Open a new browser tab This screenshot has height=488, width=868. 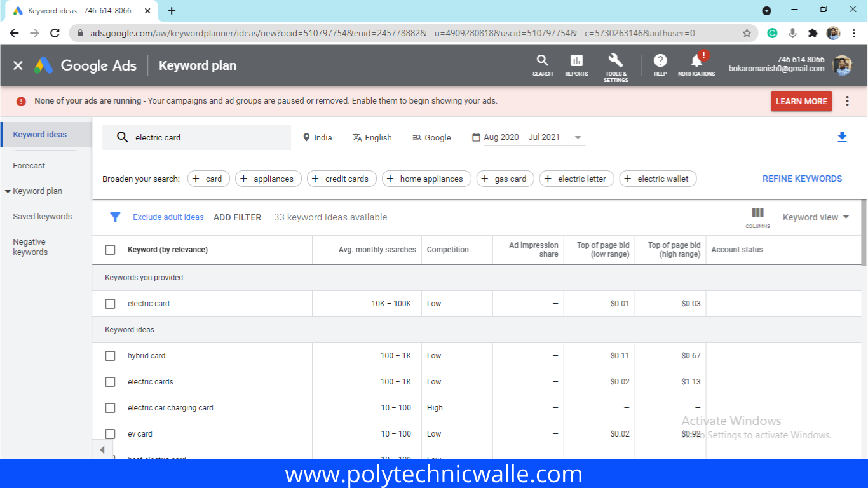coord(172,11)
